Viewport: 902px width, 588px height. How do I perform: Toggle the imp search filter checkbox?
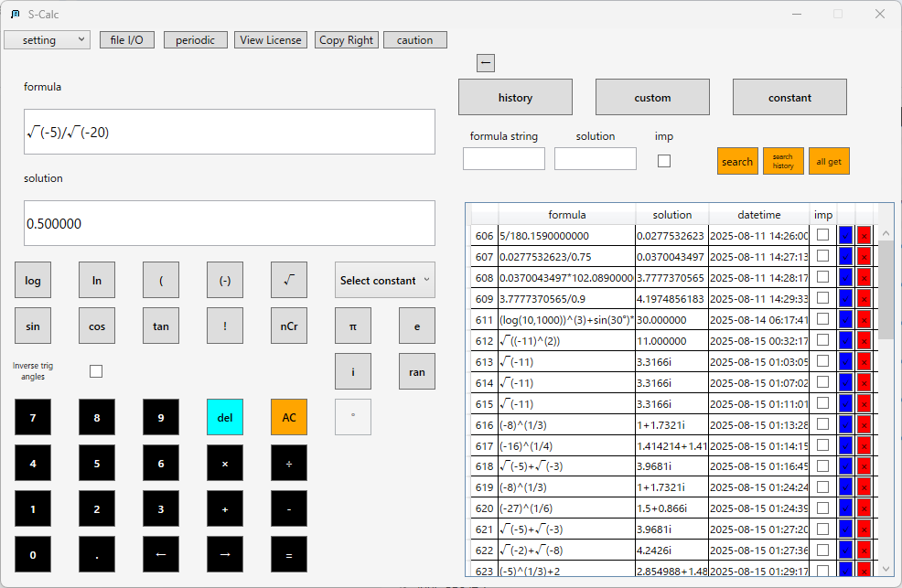coord(664,161)
